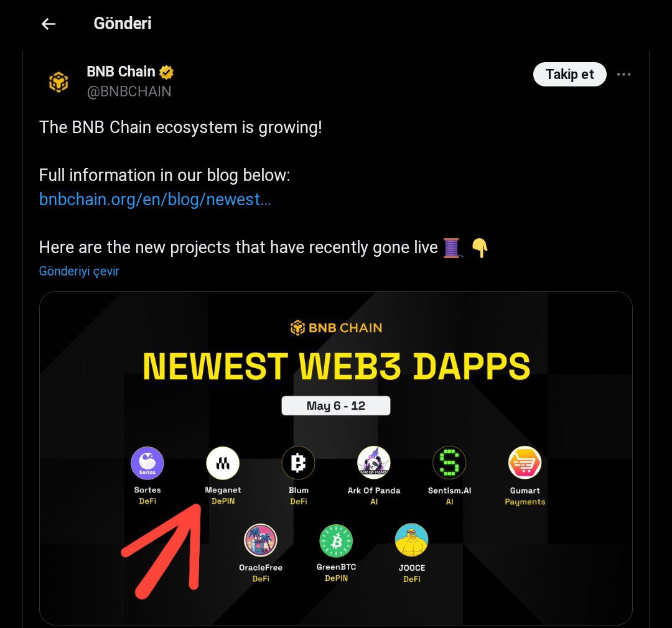Click the OracleFree palm tree logo

(x=261, y=540)
